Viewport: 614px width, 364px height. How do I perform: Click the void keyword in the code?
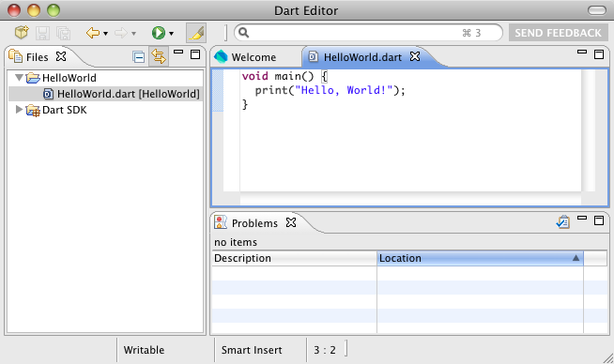255,76
